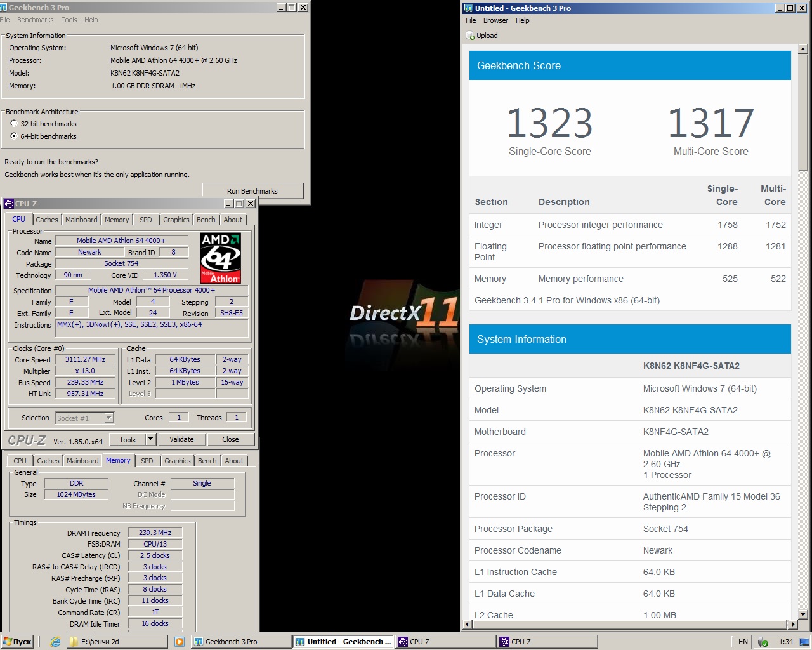Click the horizontal scroll right arrow in results
Screen dimensions: 812x650
tap(792, 624)
